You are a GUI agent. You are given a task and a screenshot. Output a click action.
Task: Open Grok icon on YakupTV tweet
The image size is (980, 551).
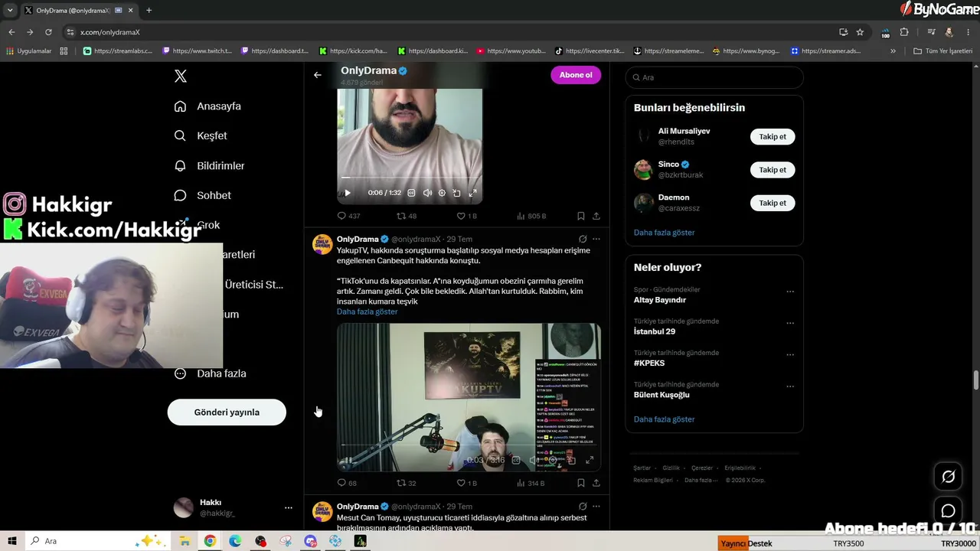[x=583, y=239]
